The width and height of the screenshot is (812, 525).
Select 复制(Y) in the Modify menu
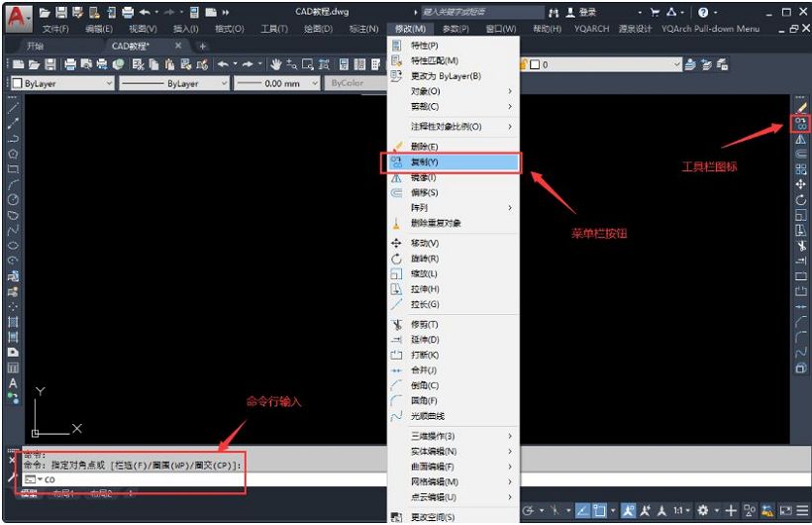coord(454,162)
